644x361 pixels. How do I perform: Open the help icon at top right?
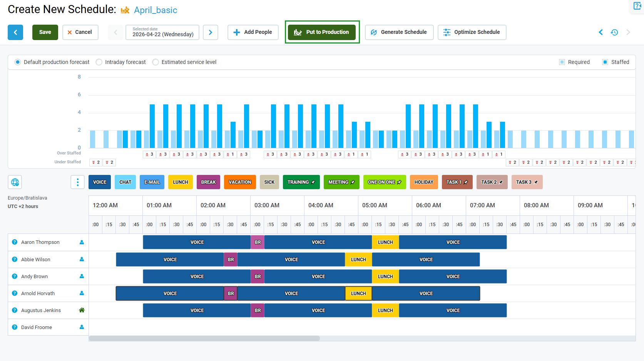point(637,6)
